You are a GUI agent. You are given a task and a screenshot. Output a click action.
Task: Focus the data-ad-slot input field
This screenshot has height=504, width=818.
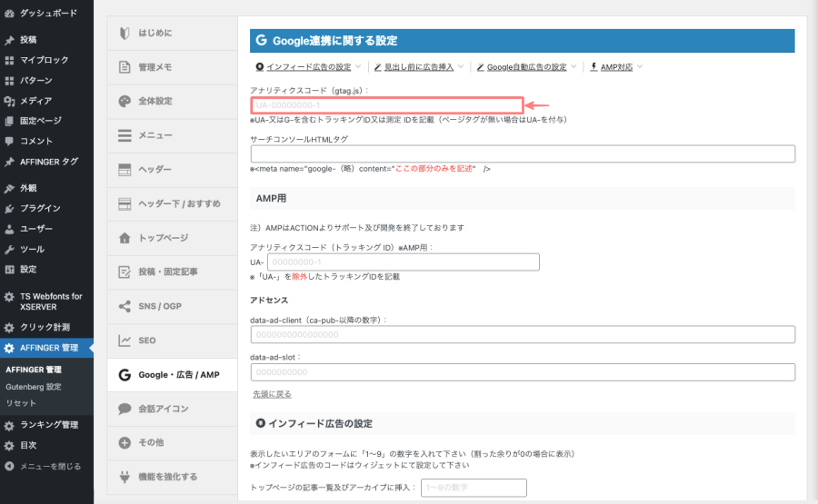coord(523,372)
